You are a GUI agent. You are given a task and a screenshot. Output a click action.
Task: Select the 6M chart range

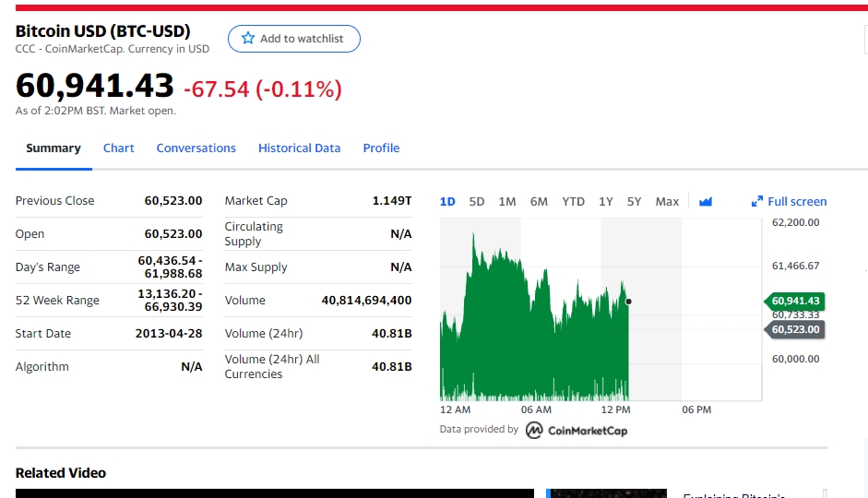[x=539, y=201]
